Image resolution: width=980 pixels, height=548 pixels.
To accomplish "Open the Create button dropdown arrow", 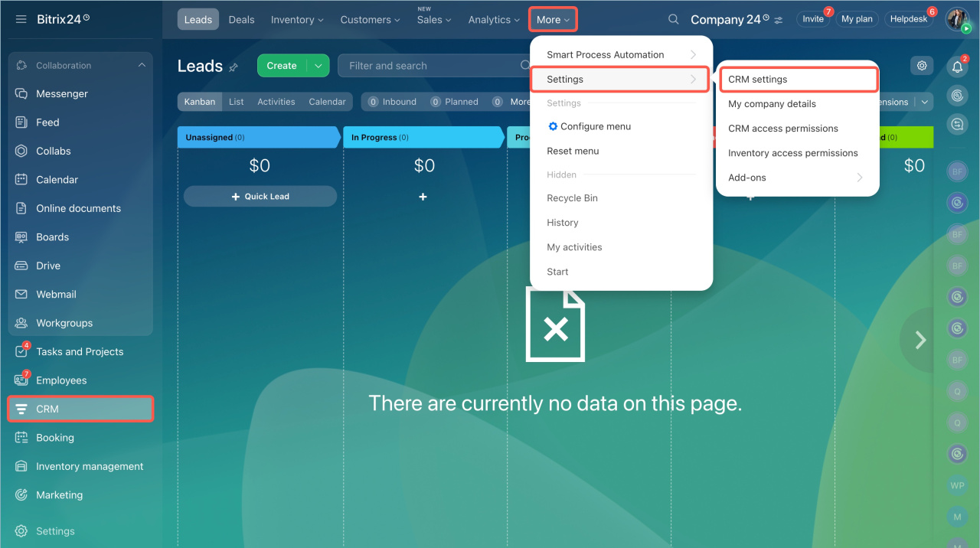I will (x=318, y=66).
